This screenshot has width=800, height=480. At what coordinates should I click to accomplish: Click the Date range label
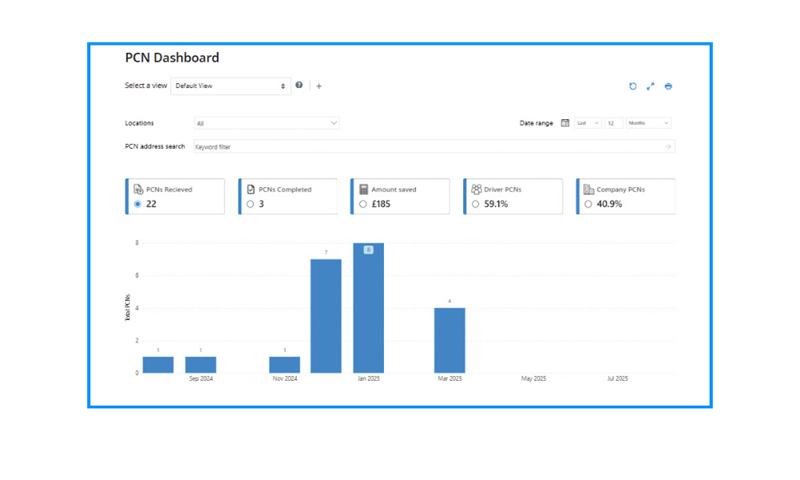pos(536,123)
